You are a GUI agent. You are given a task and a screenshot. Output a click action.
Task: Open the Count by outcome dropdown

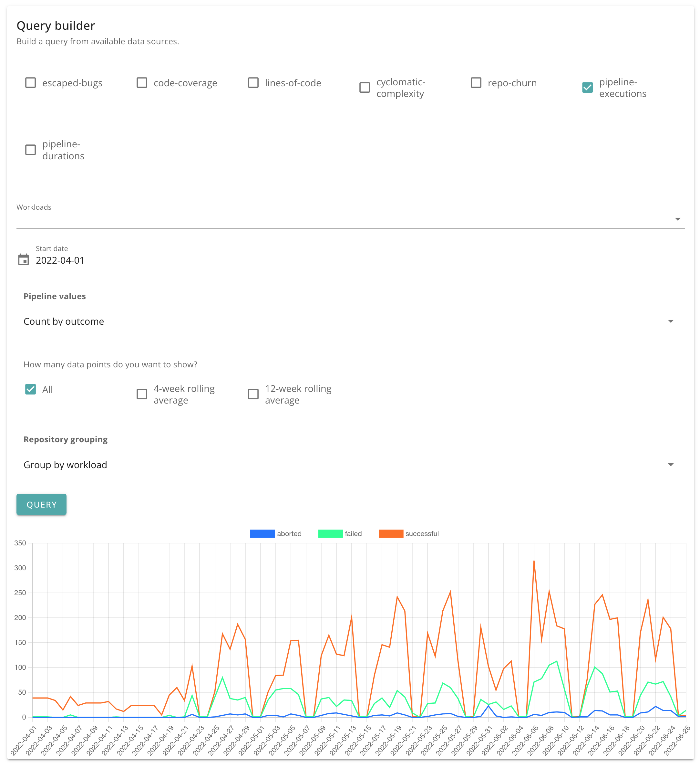(x=350, y=321)
